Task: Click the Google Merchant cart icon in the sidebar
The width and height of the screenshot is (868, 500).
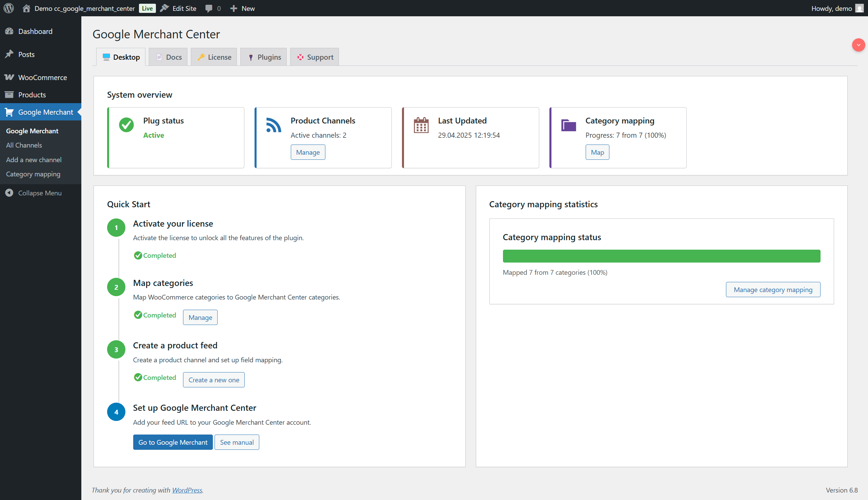Action: point(9,112)
